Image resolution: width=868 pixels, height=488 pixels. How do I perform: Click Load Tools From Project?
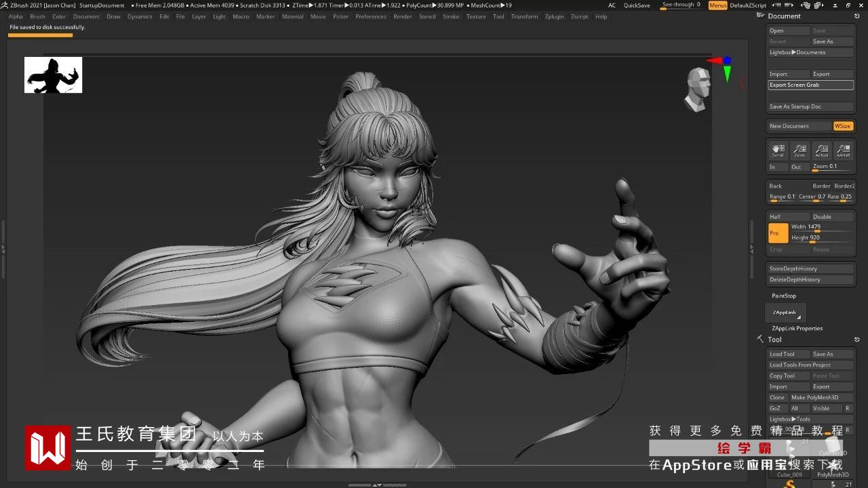point(810,365)
